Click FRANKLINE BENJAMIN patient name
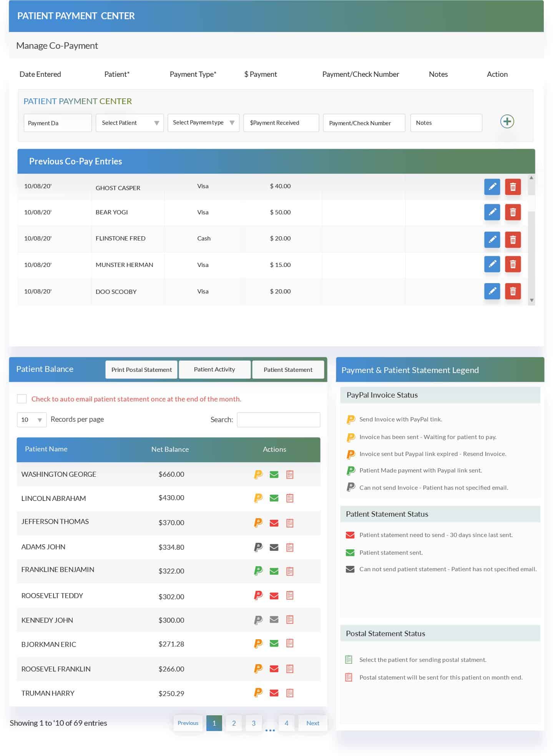Image resolution: width=553 pixels, height=756 pixels. [58, 569]
